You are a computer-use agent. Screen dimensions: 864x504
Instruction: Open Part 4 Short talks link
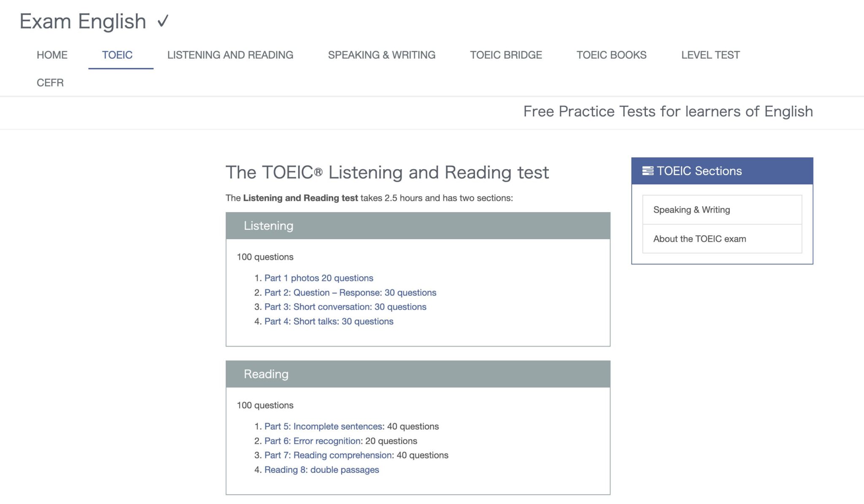click(329, 321)
